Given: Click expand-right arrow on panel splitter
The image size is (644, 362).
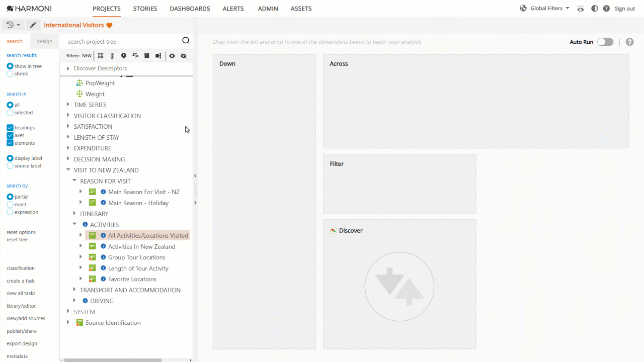Looking at the screenshot, I should [195, 203].
